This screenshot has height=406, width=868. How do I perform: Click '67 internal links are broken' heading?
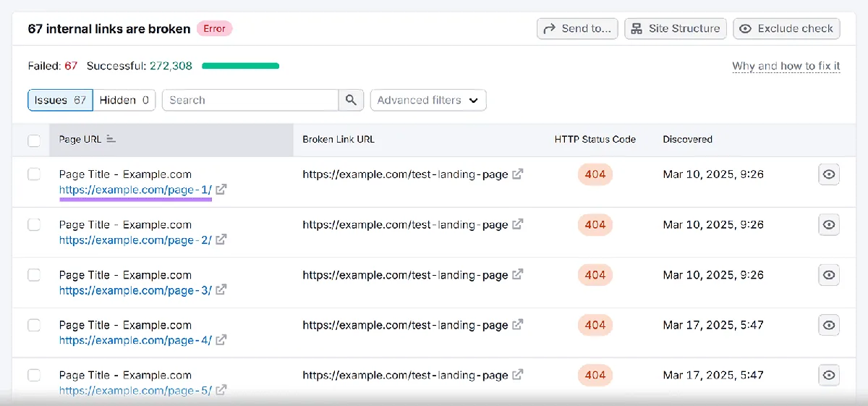pyautogui.click(x=109, y=29)
